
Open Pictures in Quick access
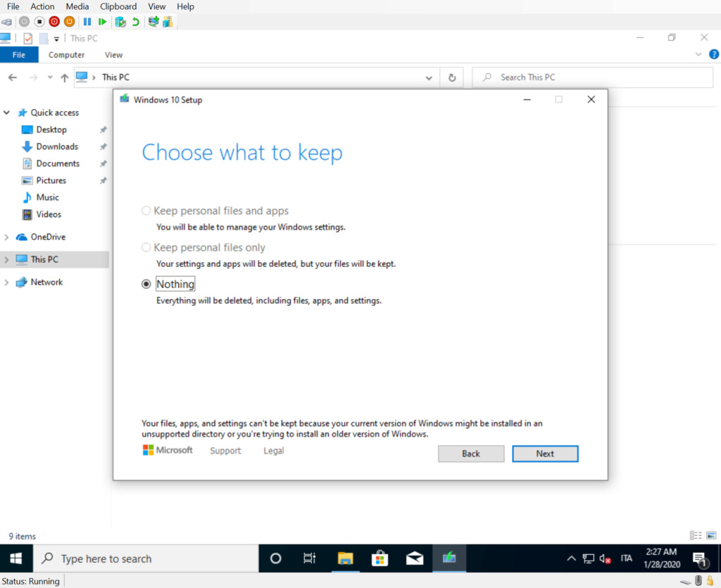tap(51, 181)
